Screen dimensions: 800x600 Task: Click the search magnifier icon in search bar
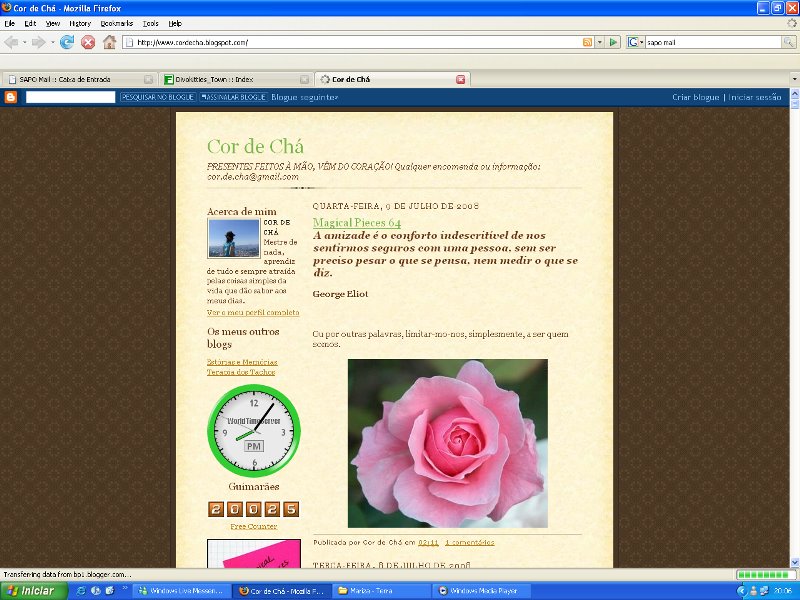[x=788, y=42]
